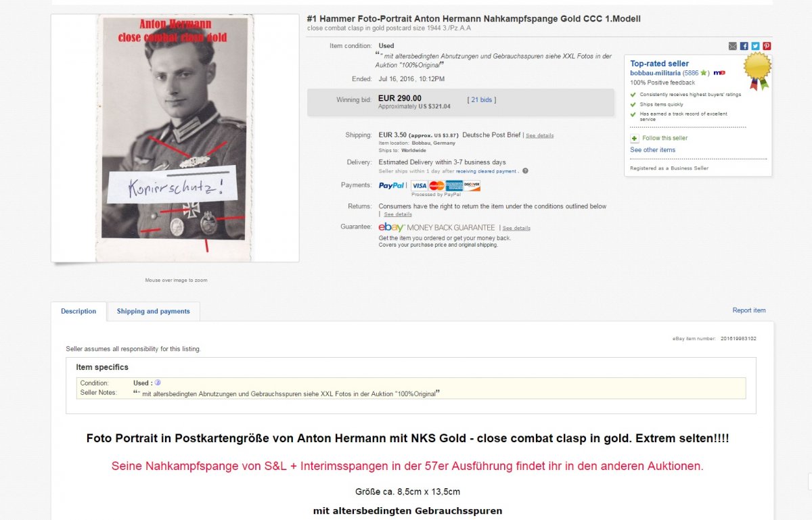Click the green plus Follow seller icon
Image resolution: width=812 pixels, height=520 pixels.
[x=634, y=138]
